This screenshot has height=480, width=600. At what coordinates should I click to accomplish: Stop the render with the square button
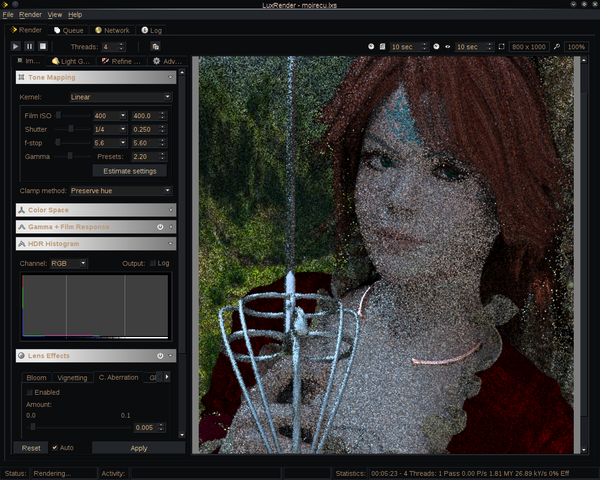[43, 46]
